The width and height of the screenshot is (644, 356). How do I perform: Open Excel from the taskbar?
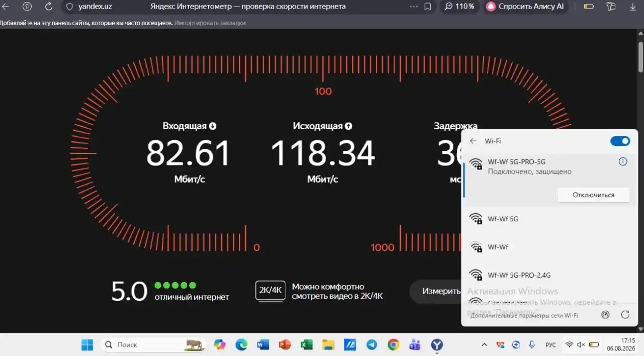tap(306, 344)
